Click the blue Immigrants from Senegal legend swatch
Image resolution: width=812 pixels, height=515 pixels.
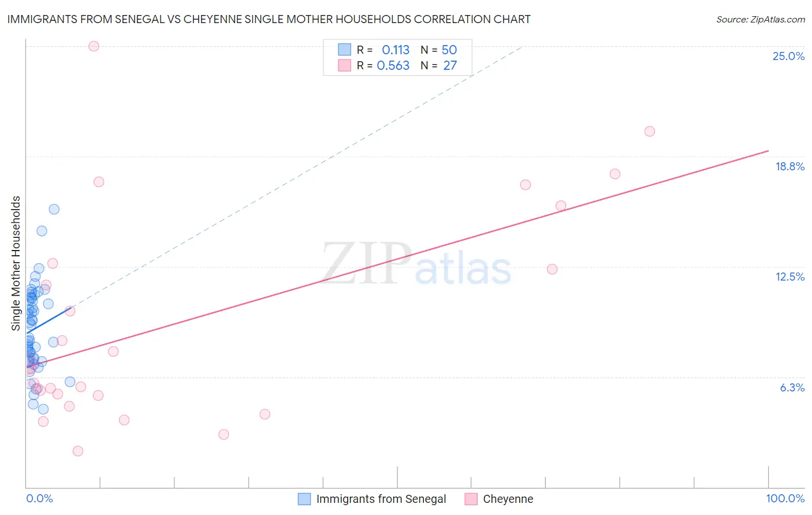point(304,499)
